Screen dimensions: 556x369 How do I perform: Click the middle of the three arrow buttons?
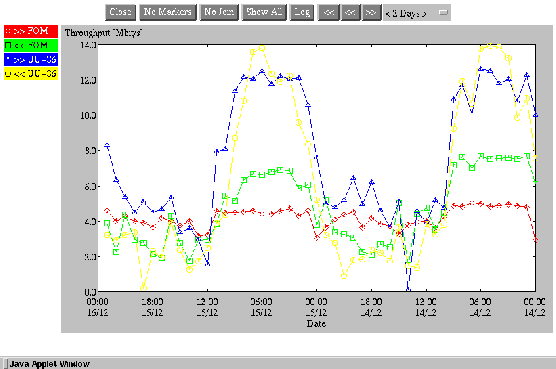point(350,12)
